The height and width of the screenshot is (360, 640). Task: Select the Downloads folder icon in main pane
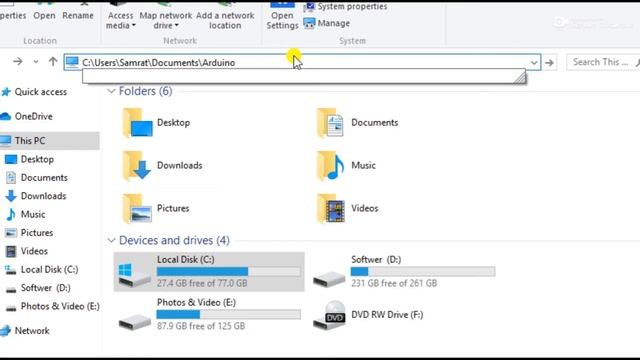click(x=137, y=165)
